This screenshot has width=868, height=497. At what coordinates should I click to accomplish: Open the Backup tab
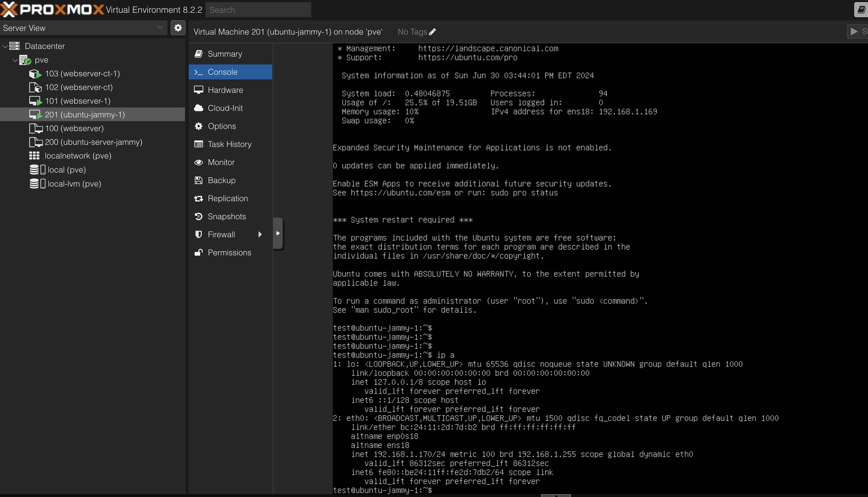pyautogui.click(x=230, y=181)
